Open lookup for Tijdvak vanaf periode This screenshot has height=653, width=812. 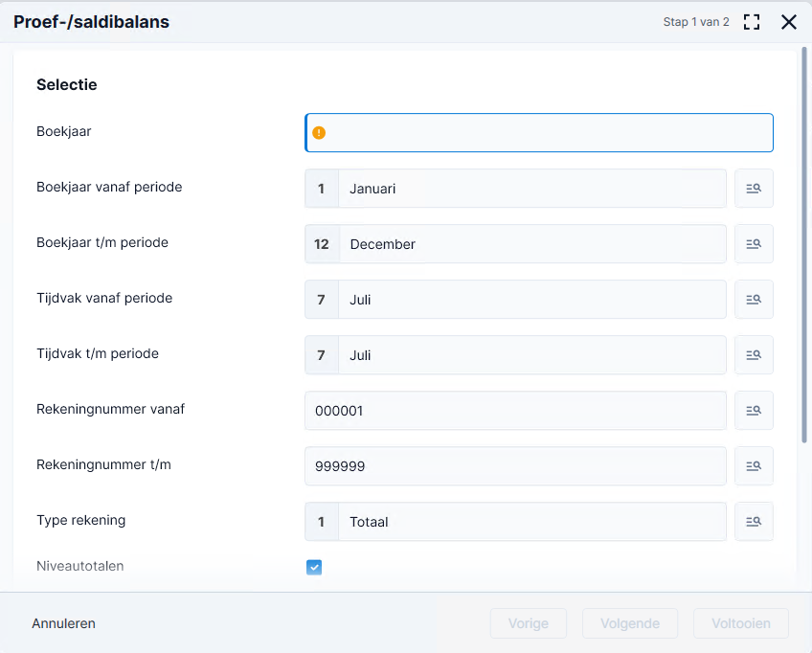[754, 300]
